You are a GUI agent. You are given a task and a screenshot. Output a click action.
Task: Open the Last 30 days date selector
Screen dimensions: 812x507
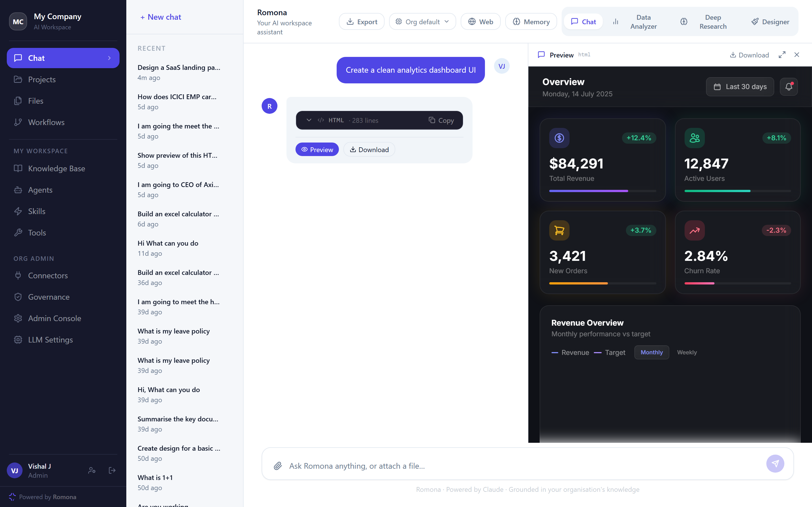coord(740,87)
